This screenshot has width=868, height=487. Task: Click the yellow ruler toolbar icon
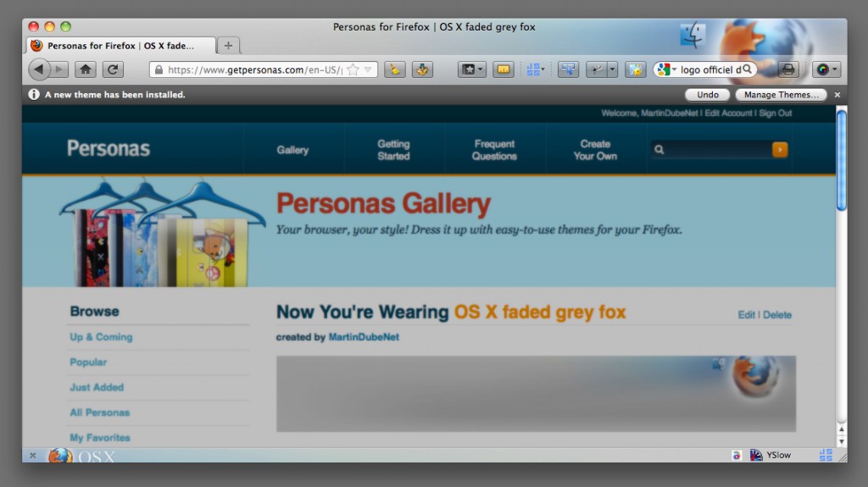(x=504, y=69)
